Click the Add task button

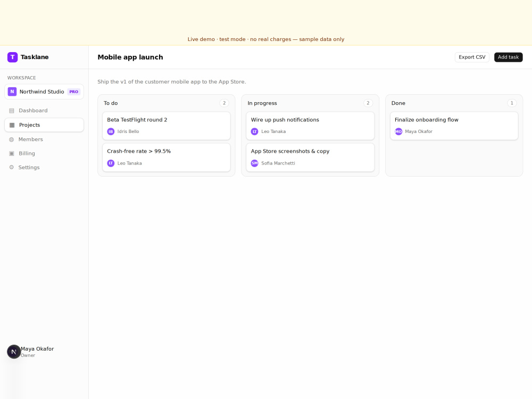tap(508, 57)
